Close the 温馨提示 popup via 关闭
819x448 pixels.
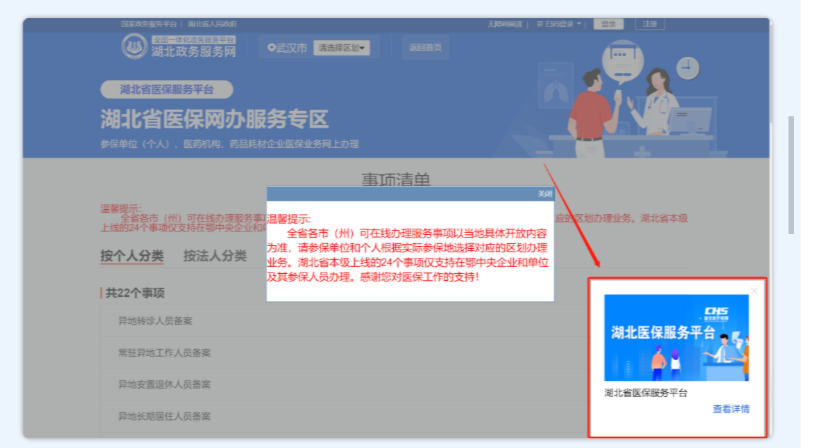pos(545,194)
